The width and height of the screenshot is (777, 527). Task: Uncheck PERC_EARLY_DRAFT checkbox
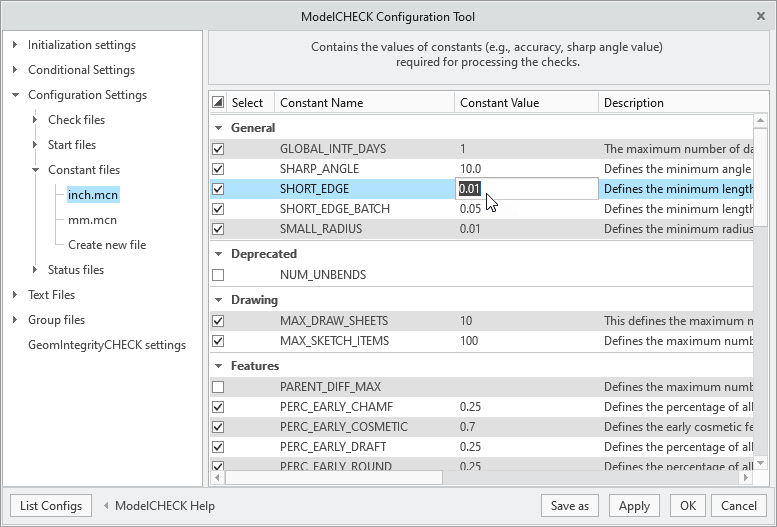click(x=218, y=447)
